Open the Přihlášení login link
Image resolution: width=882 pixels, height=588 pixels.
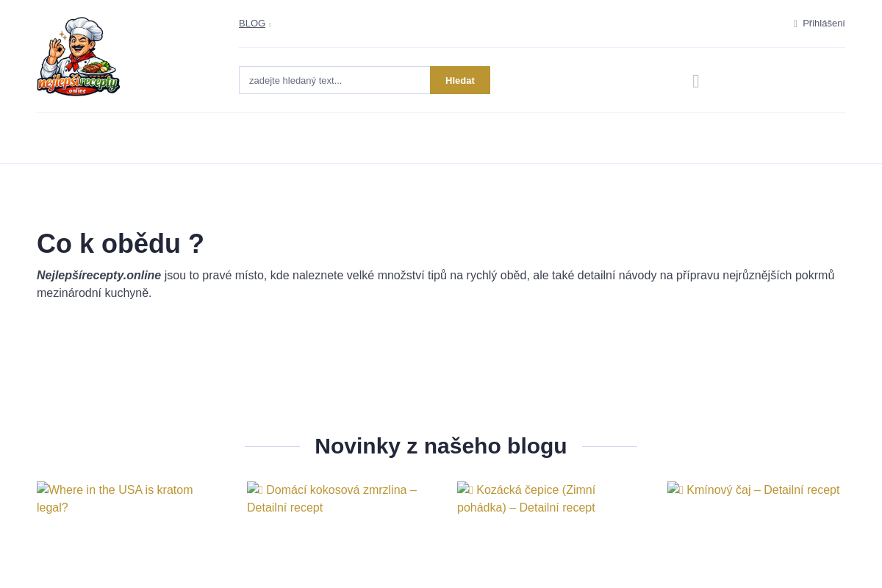click(x=823, y=23)
